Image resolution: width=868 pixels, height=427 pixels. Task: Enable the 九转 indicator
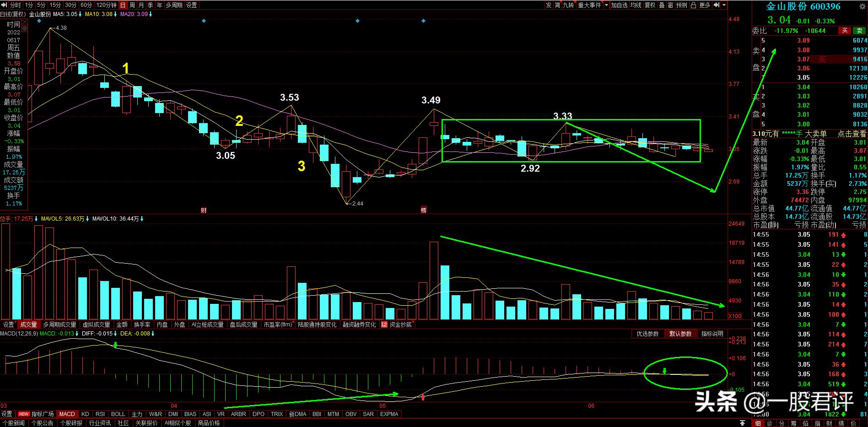click(568, 5)
